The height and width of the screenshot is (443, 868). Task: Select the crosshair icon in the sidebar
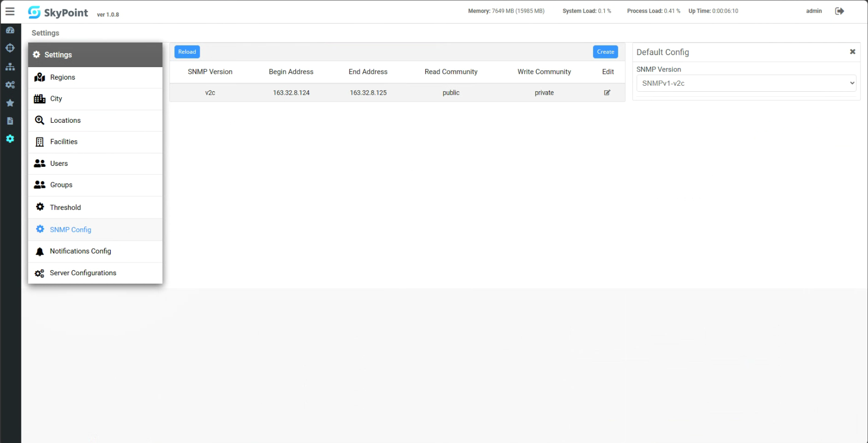point(10,48)
